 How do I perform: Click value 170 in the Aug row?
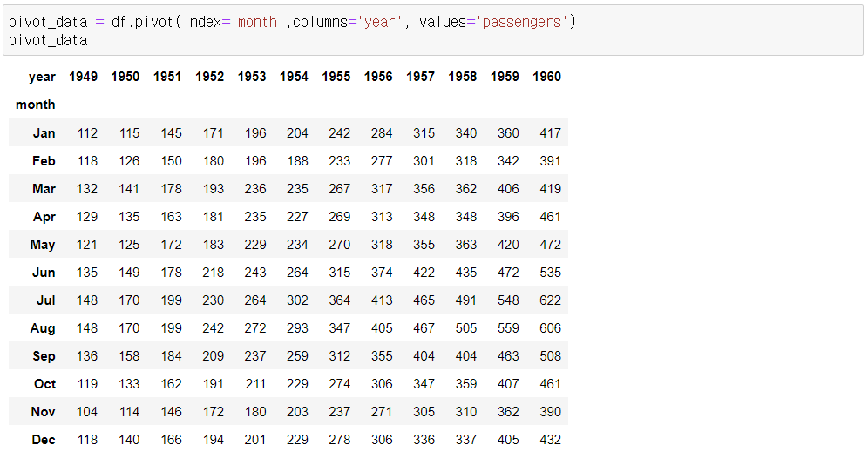pos(129,328)
